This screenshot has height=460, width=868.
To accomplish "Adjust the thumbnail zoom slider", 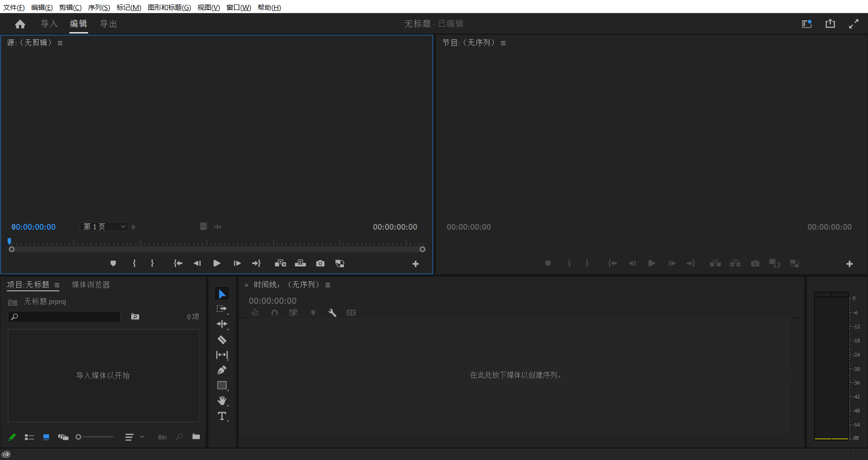I will (x=94, y=437).
